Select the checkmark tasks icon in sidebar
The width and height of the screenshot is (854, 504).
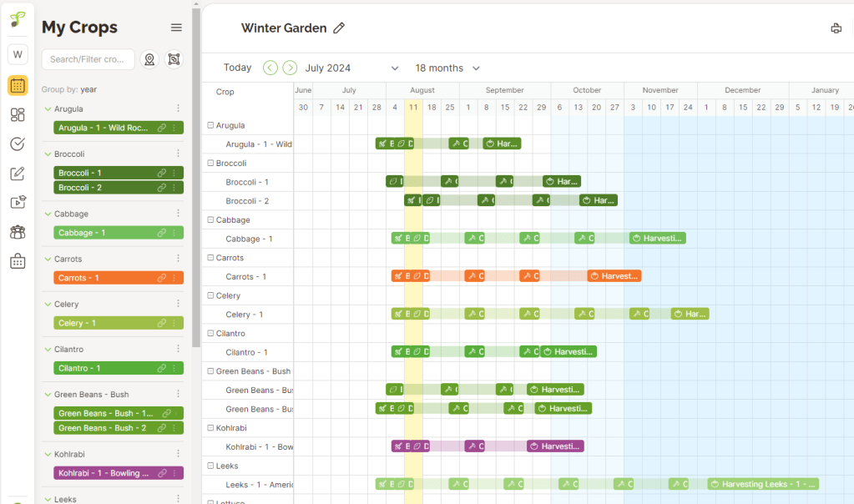click(x=17, y=144)
